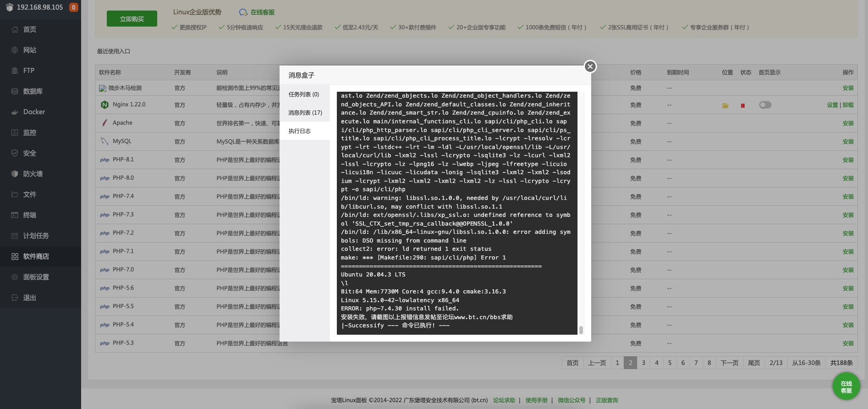This screenshot has width=868, height=409.
Task: Open 消息列表 (17) tab
Action: click(x=304, y=112)
